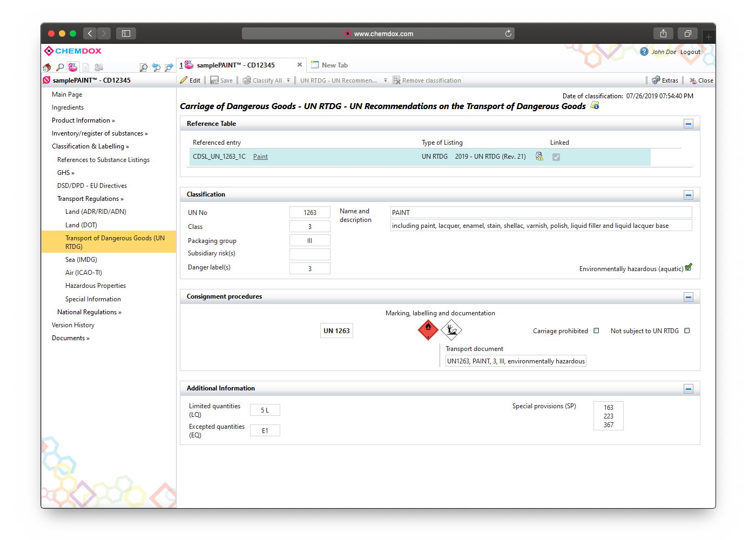
Task: Toggle the Carriage prohibited checkbox
Action: [x=596, y=330]
